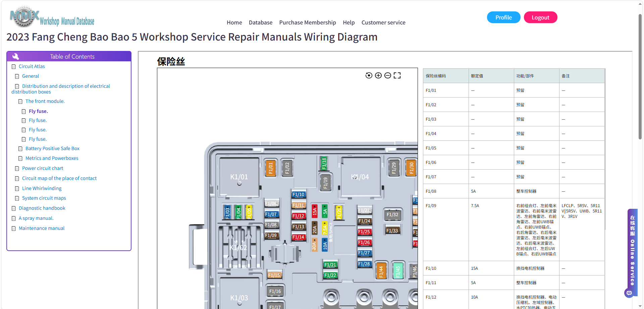The image size is (644, 309).
Task: Select The front module. entry
Action: coord(45,101)
